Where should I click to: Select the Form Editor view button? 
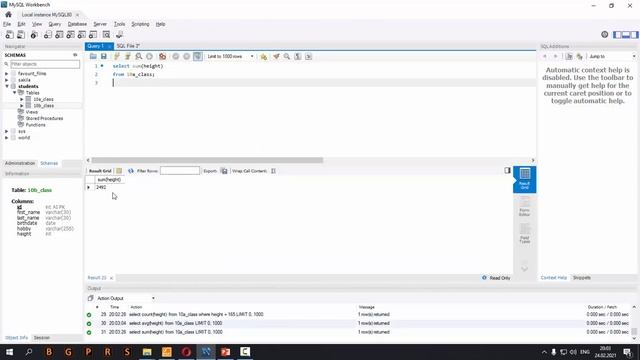[524, 206]
